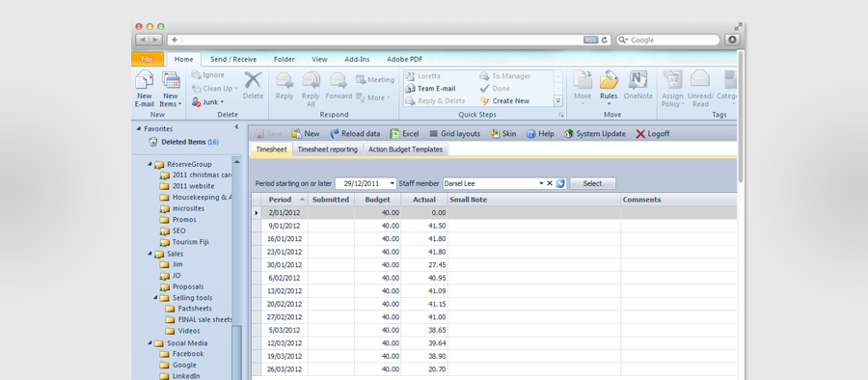Open the Junk options
The image size is (868, 380).
point(208,102)
